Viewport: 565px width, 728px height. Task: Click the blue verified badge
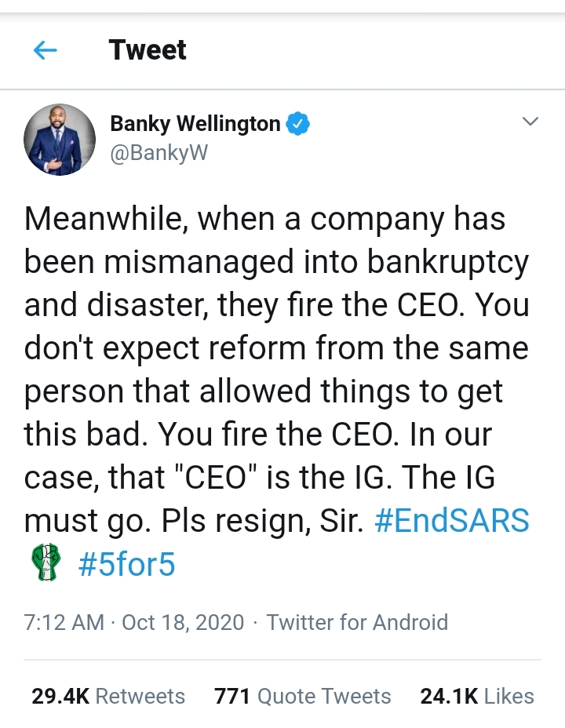(299, 124)
